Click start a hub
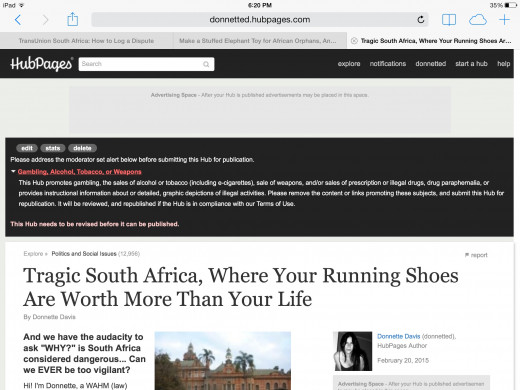 (471, 64)
